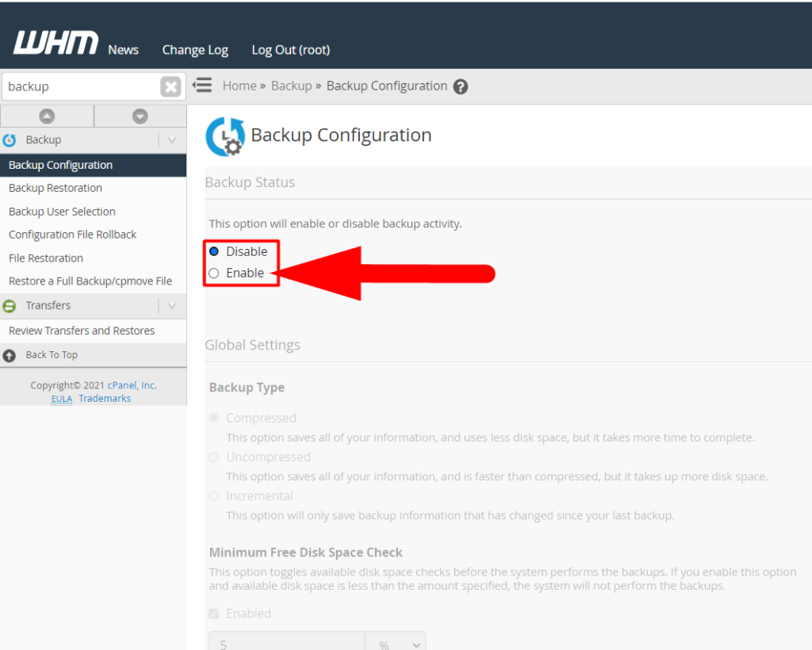Open Change Log in the top bar
Image resolution: width=812 pixels, height=650 pixels.
coord(195,50)
